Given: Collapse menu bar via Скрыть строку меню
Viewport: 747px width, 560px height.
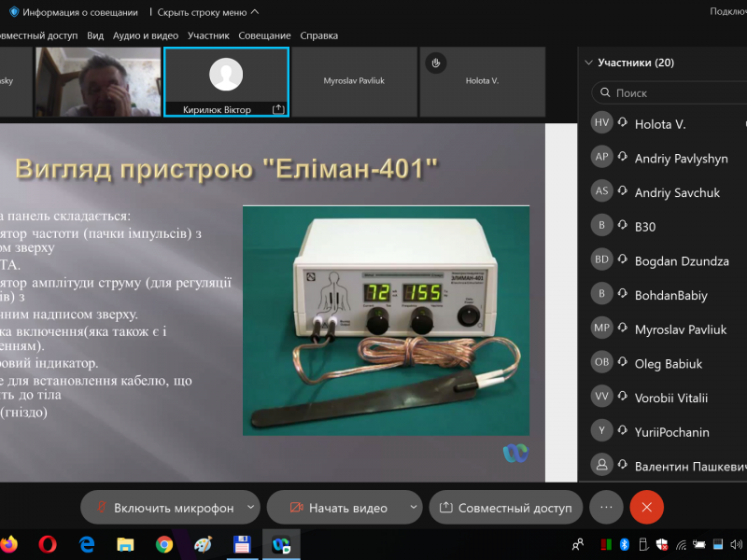Looking at the screenshot, I should point(207,12).
